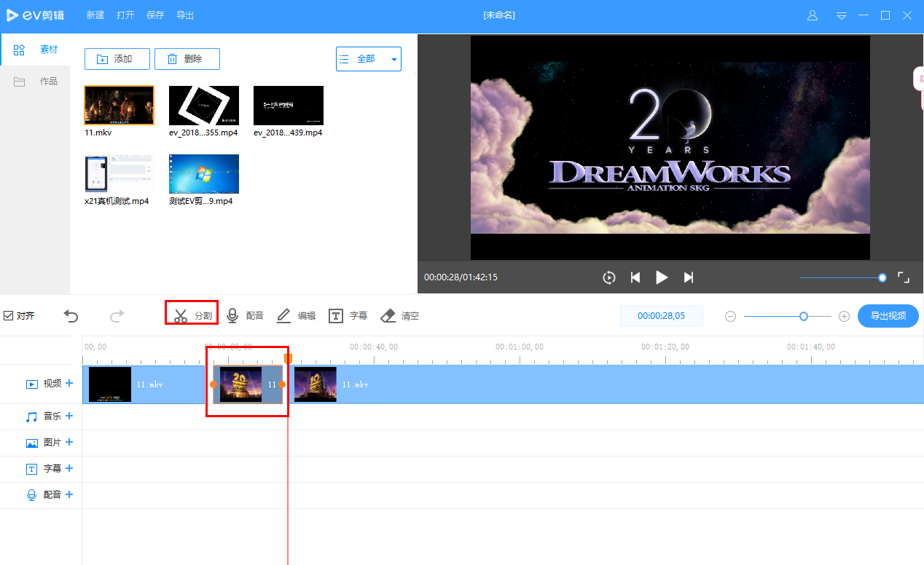The width and height of the screenshot is (924, 565).
Task: Open the 字幕 subtitle tool in toolbar
Action: tap(348, 316)
